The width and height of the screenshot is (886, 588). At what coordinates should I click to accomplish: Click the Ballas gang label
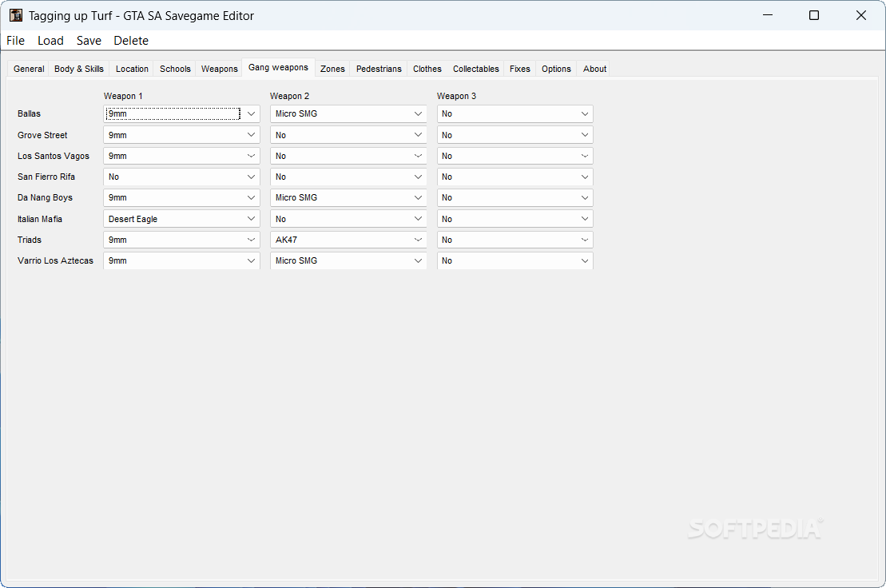coord(29,114)
